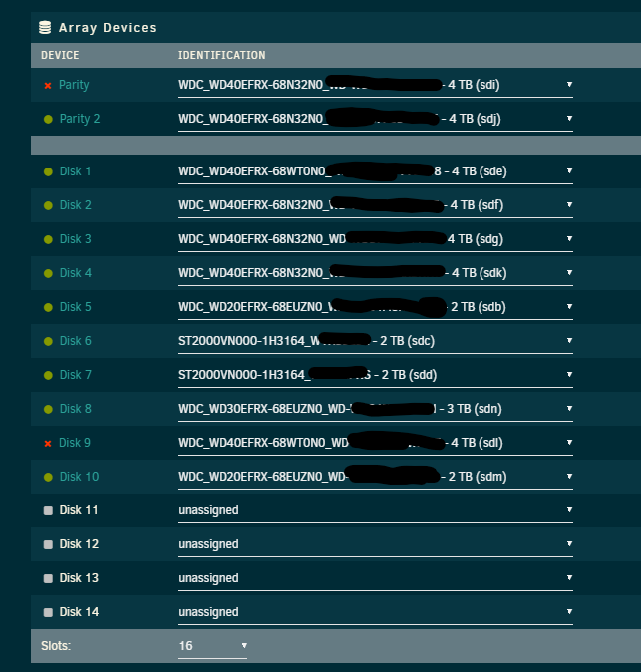Open the Parity 2 device dropdown (sdj)
Viewport: 641px width, 672px height.
pos(376,119)
